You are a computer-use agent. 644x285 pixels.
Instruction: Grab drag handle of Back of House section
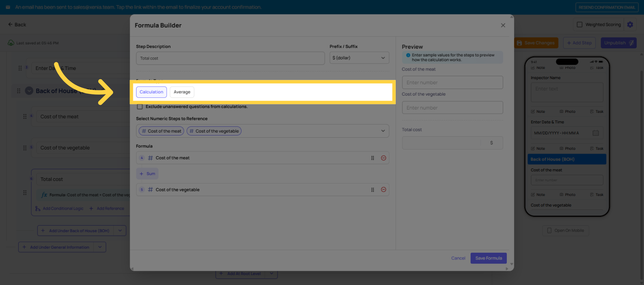click(x=18, y=91)
